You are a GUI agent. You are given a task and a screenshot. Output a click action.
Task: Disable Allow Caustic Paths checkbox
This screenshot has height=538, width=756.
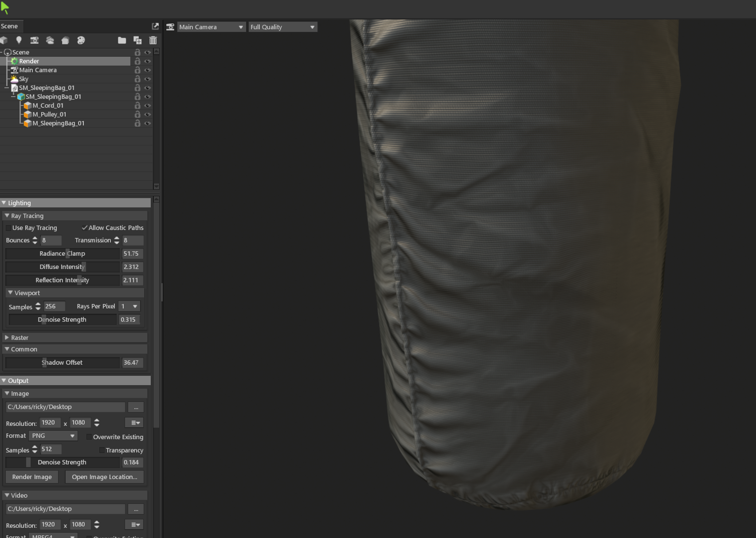(84, 228)
